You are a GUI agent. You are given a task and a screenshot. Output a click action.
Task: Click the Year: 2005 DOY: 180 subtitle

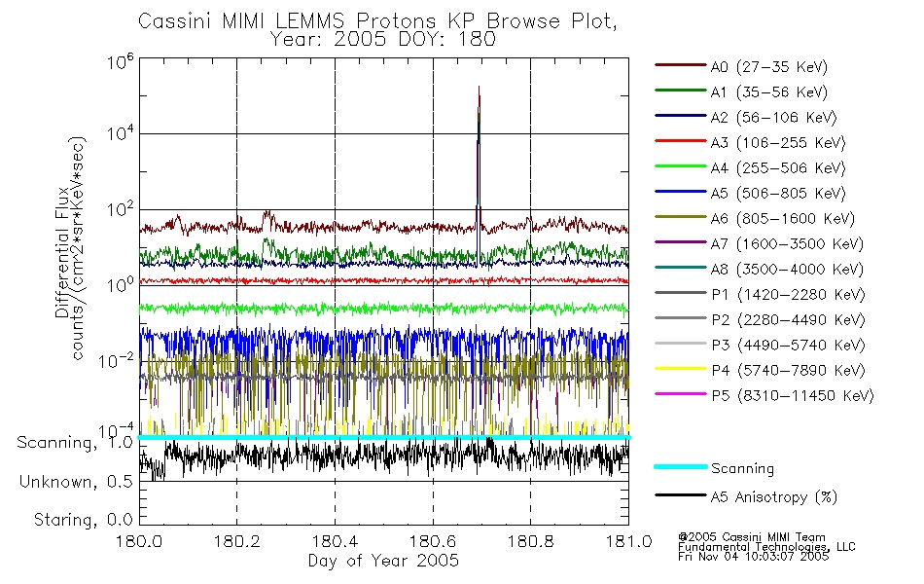click(x=383, y=40)
